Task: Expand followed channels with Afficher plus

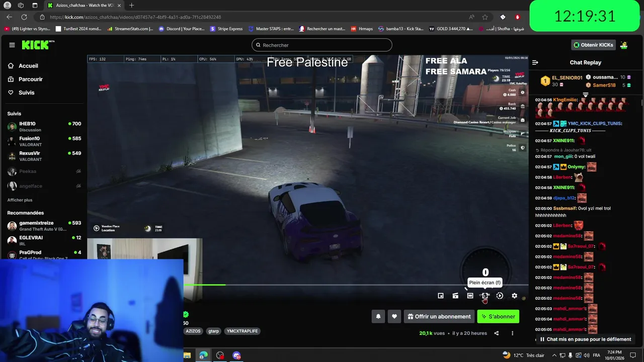Action: point(20,200)
